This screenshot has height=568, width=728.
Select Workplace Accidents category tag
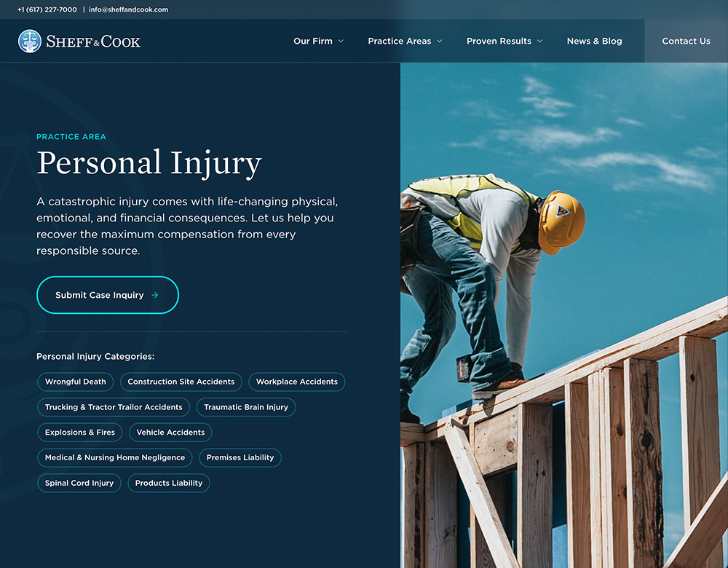[296, 382]
